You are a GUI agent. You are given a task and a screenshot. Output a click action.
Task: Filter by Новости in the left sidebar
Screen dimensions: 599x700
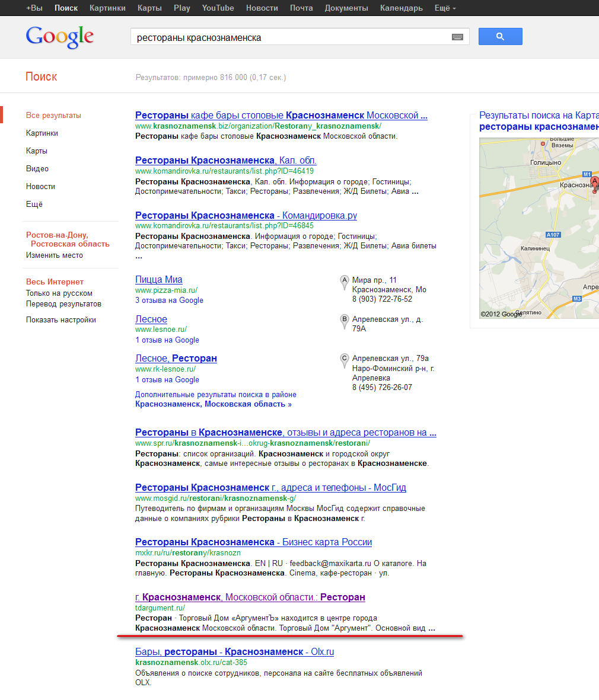[41, 187]
